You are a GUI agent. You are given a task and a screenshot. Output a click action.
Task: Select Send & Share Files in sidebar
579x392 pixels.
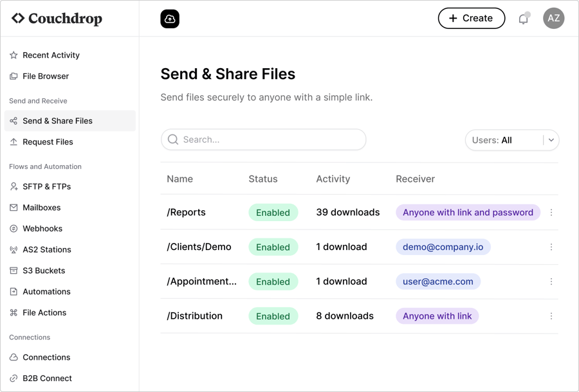click(x=58, y=121)
